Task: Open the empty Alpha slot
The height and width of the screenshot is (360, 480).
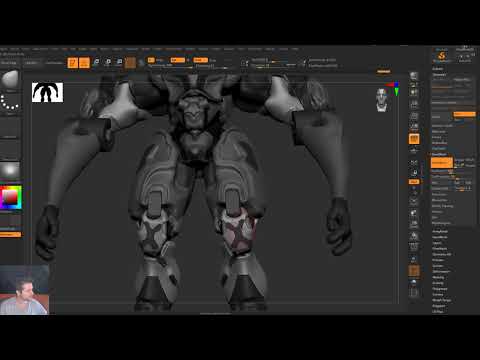Action: coord(10,127)
